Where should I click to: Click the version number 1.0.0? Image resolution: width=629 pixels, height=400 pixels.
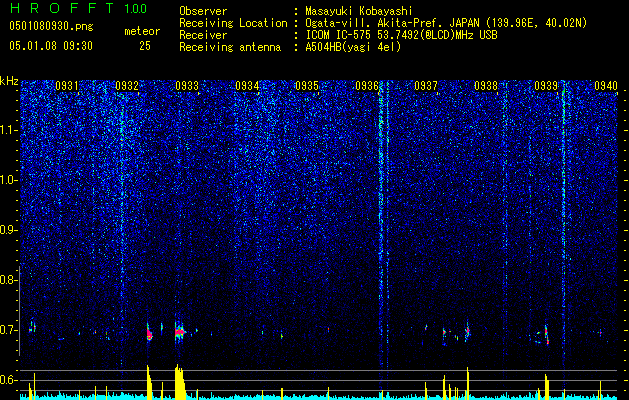(x=136, y=9)
